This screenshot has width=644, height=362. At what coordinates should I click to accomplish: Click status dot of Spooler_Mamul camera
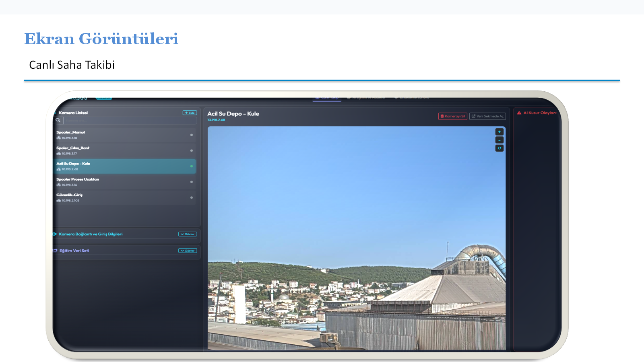[192, 135]
